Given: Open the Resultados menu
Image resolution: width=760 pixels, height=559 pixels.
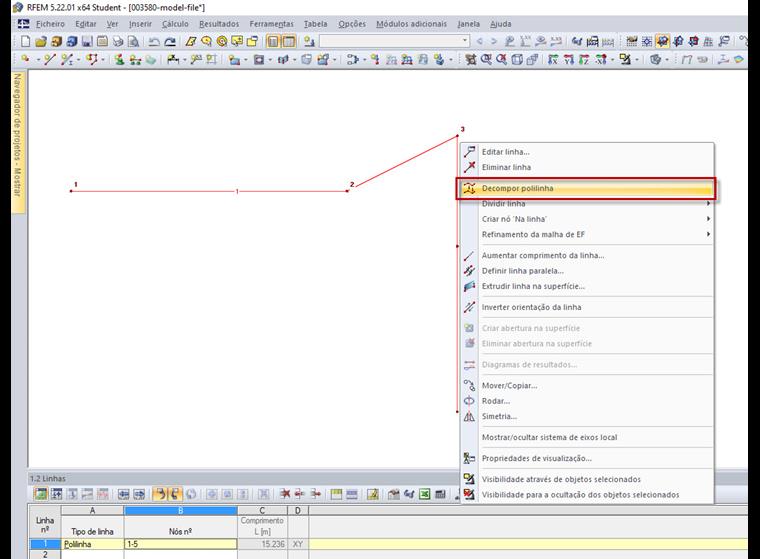Looking at the screenshot, I should 219,24.
